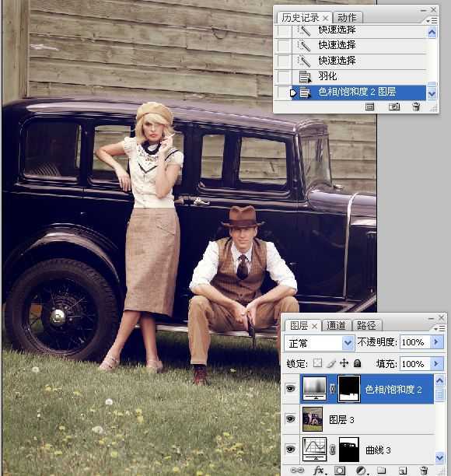Select the 图层 3 layer name
Viewport: 451px width, 476px height.
coord(341,420)
